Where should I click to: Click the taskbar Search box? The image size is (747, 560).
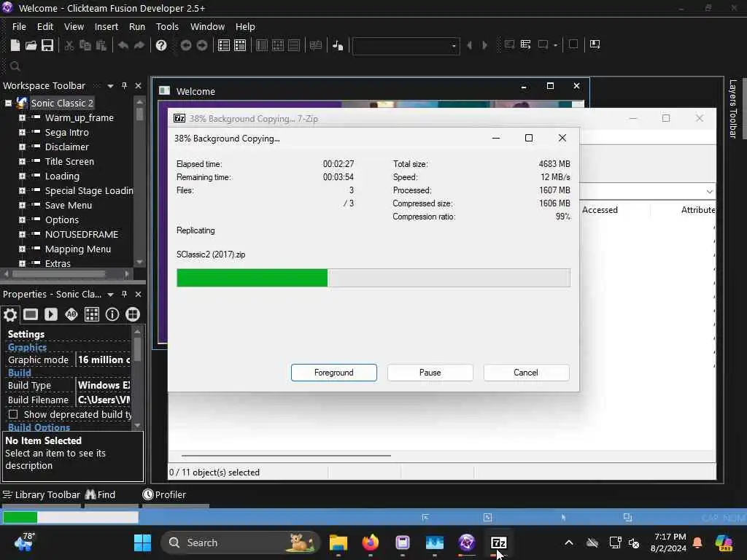pyautogui.click(x=241, y=542)
